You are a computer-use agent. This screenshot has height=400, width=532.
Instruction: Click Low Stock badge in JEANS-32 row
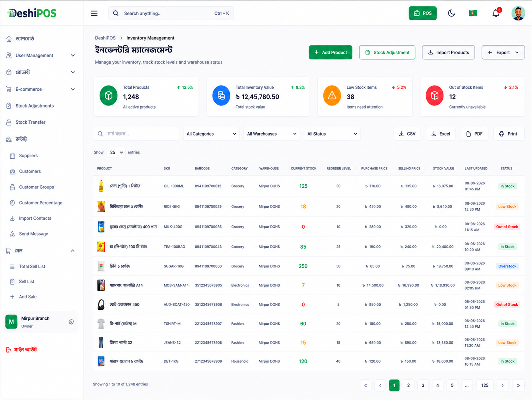[507, 343]
